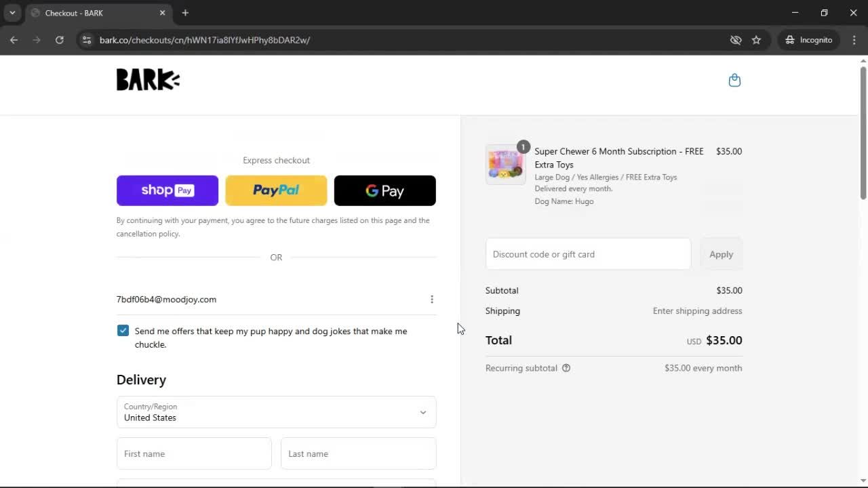
Task: Close the Checkout - BARK tab
Action: pos(162,13)
